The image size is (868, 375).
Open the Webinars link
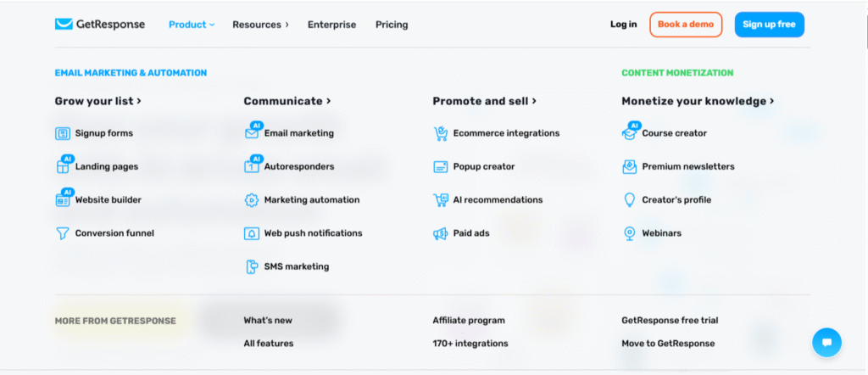661,233
